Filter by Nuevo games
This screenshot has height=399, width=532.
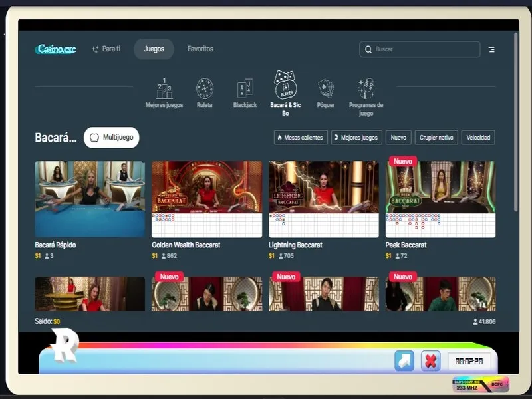(x=398, y=138)
